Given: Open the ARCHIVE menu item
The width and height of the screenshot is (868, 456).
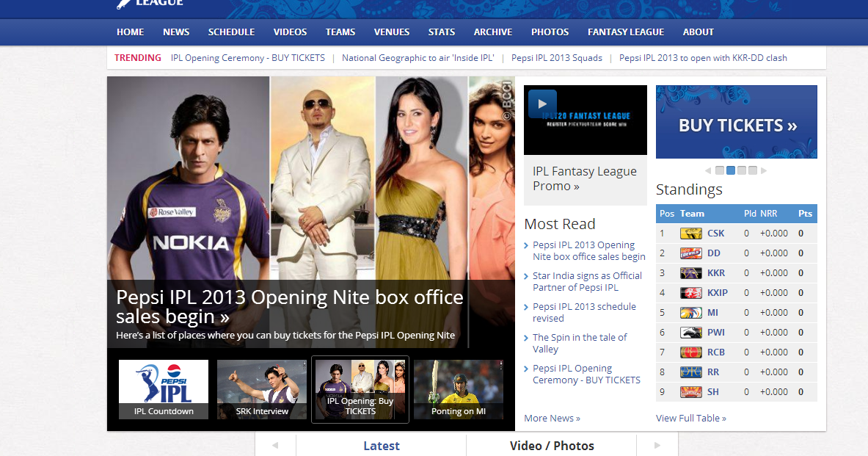Looking at the screenshot, I should (493, 32).
